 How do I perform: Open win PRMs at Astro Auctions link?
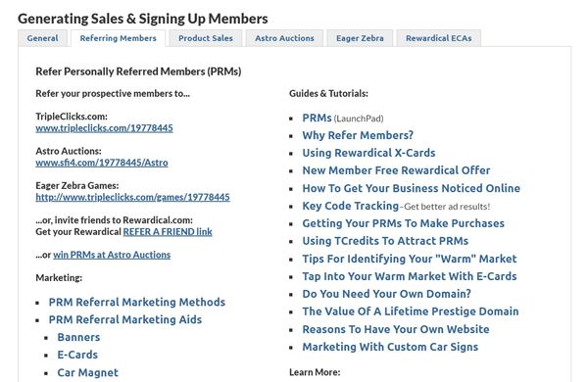112,255
